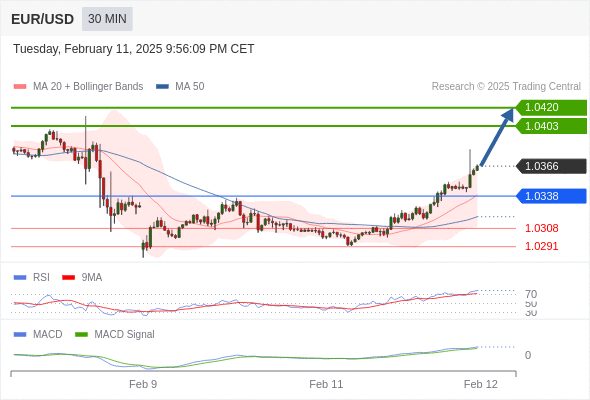Select the 1.0403 resistance price tag

551,126
